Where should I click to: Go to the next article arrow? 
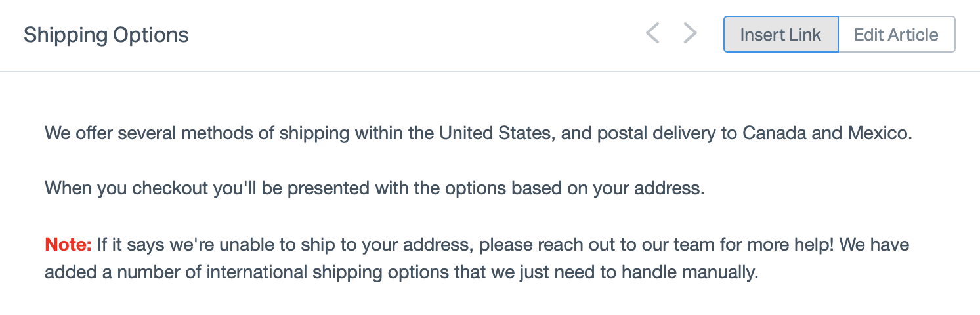point(690,33)
